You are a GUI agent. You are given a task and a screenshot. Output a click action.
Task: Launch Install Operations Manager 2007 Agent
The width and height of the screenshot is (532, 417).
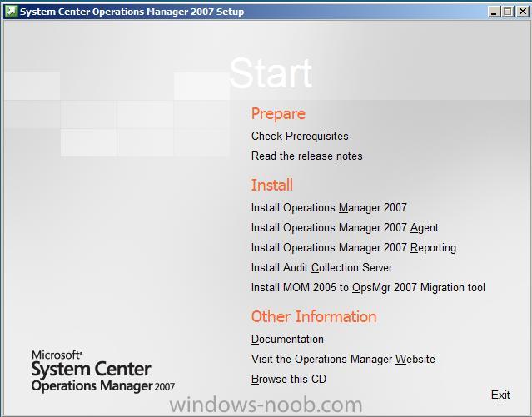click(x=345, y=228)
